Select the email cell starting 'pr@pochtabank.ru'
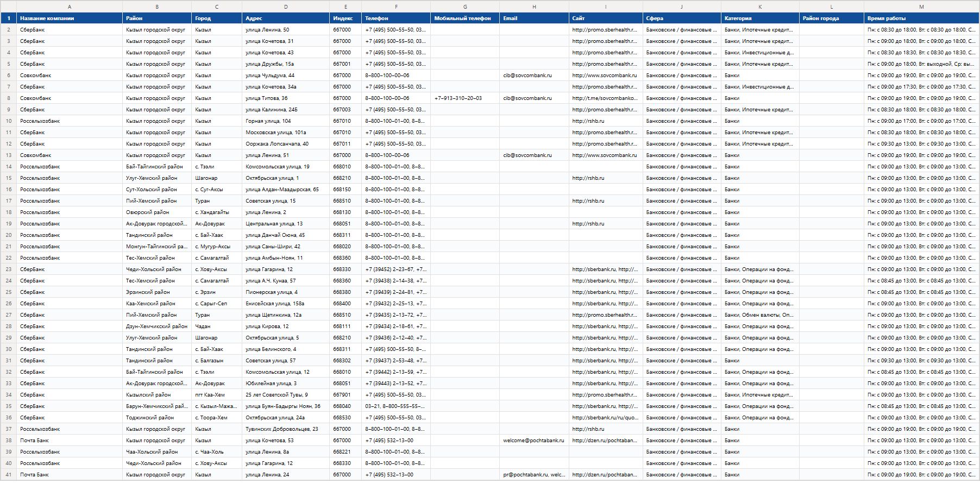Viewport: 980px width, 490px height. click(534, 475)
